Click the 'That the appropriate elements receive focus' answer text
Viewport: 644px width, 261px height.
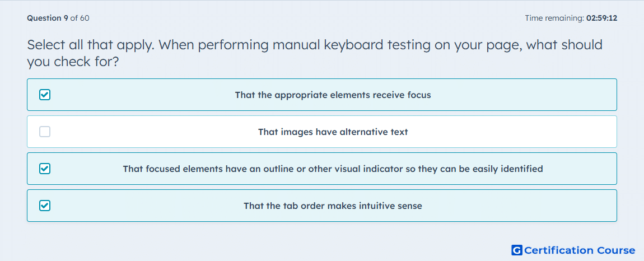coord(333,95)
